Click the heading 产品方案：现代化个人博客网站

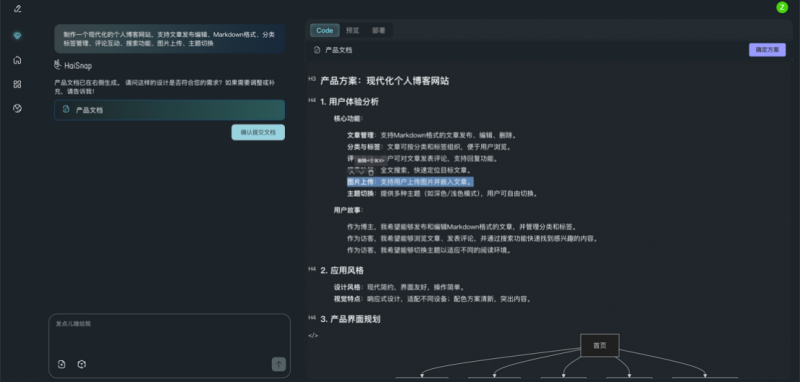385,81
